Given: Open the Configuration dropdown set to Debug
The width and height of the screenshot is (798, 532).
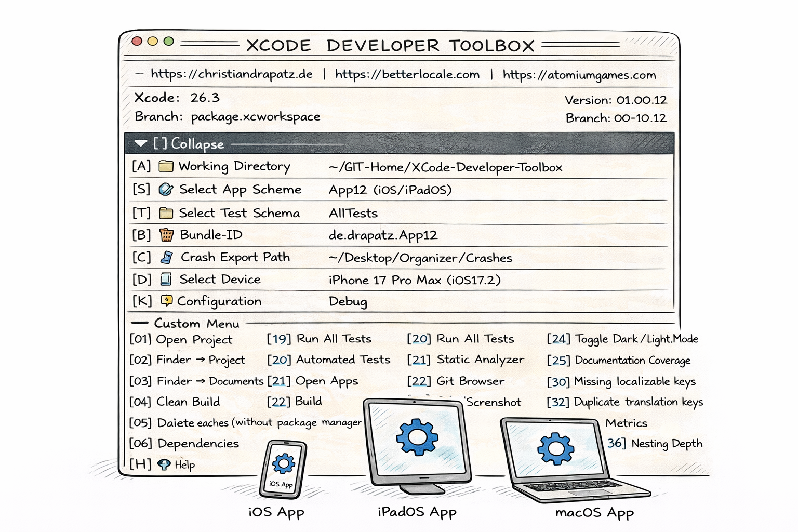Looking at the screenshot, I should 348,301.
